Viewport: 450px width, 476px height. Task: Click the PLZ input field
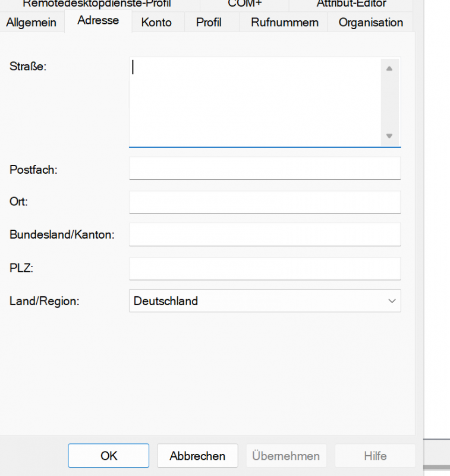[265, 268]
